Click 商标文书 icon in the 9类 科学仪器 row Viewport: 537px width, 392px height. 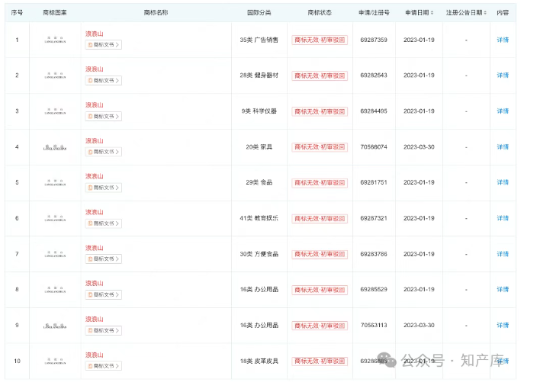[90, 117]
